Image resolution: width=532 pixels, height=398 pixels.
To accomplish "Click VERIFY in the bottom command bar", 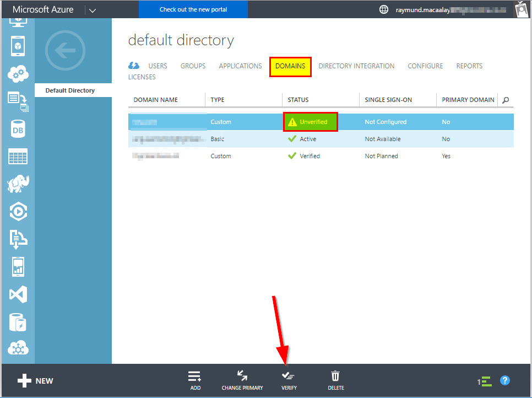I will click(x=289, y=380).
